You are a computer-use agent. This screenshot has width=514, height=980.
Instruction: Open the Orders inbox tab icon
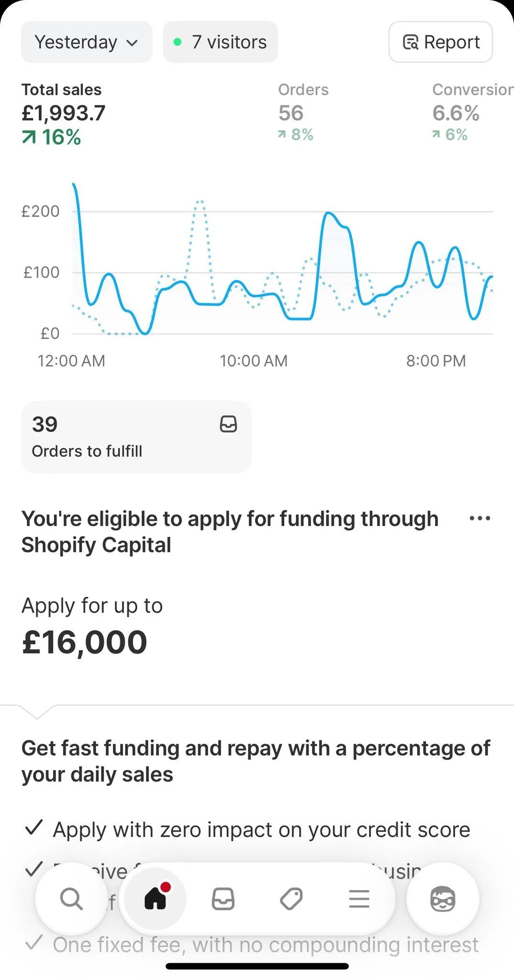(x=223, y=899)
